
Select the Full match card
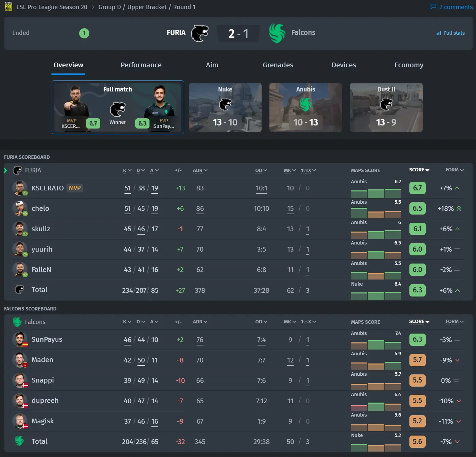click(118, 107)
